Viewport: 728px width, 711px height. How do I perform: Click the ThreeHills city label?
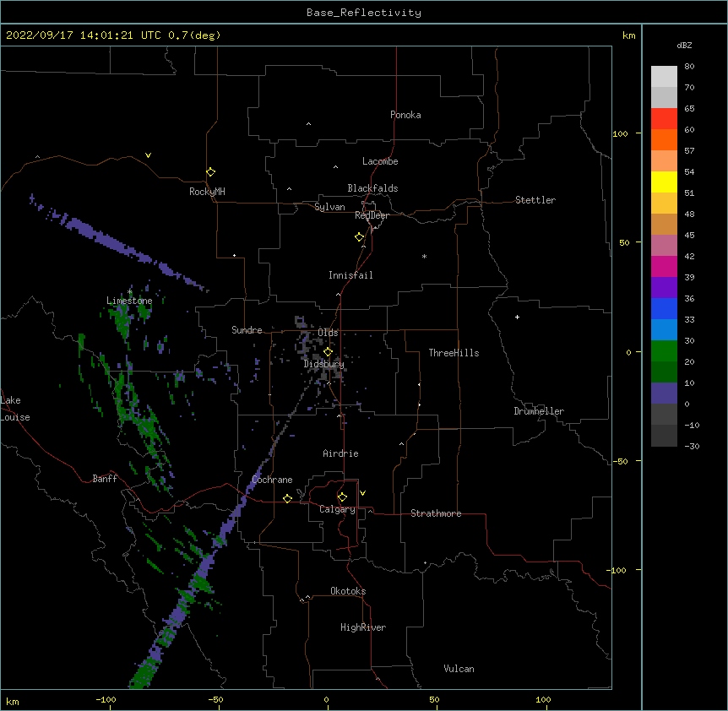coord(454,353)
